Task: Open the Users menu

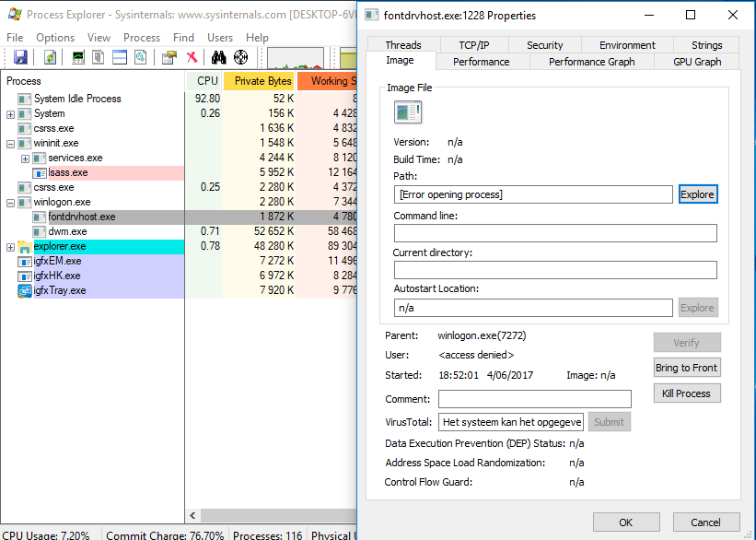Action: click(x=220, y=38)
